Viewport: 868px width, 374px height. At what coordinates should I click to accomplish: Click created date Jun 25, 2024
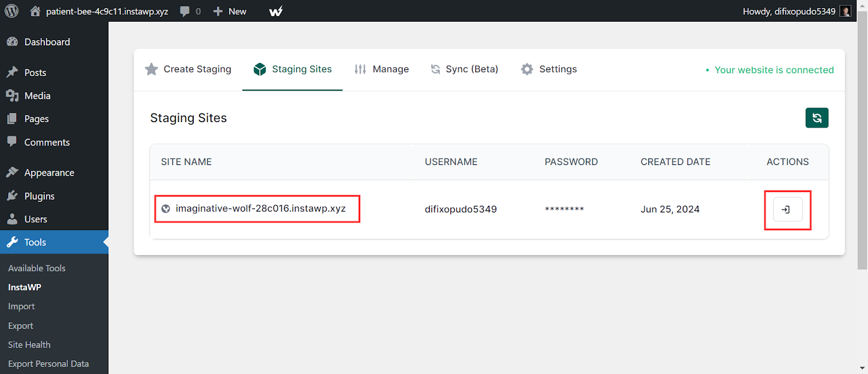click(x=670, y=209)
